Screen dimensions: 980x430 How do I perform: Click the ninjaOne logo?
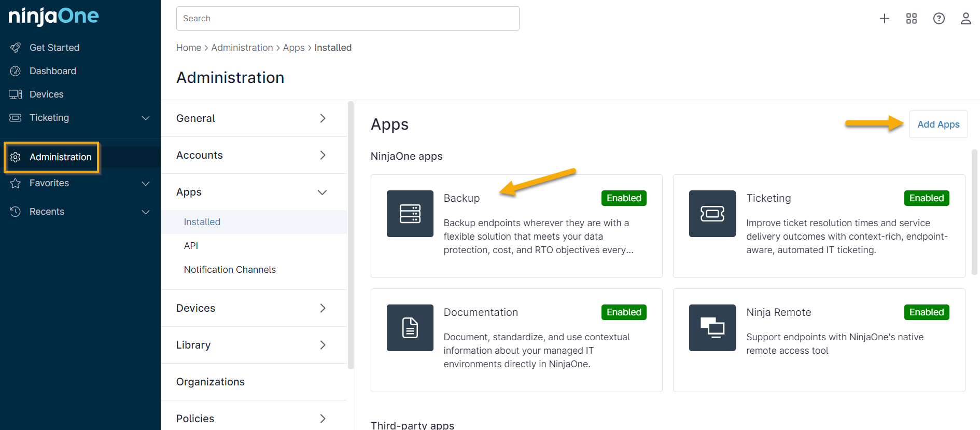53,17
